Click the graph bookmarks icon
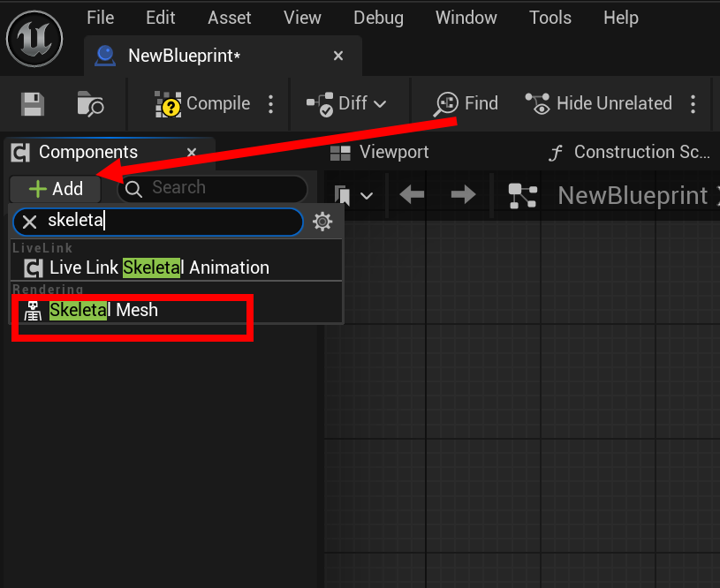 click(343, 195)
